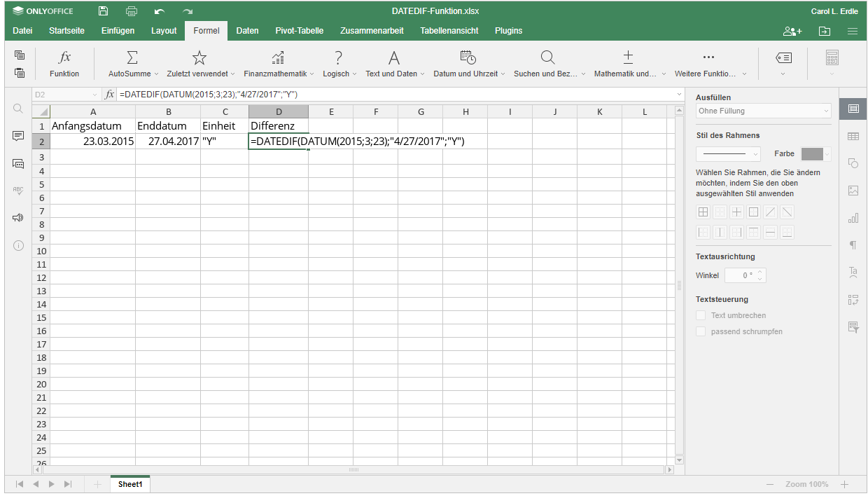Open the Datei menu tab
This screenshot has width=868, height=496.
[22, 31]
